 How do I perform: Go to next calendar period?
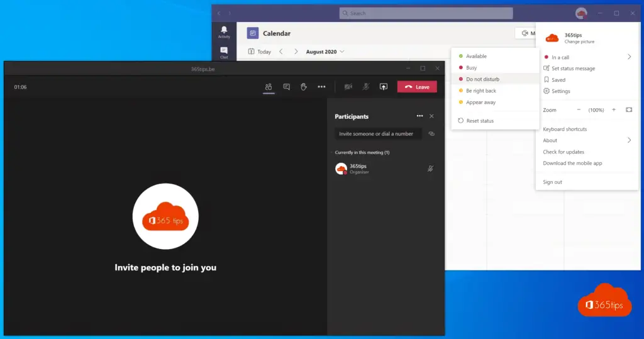point(296,52)
